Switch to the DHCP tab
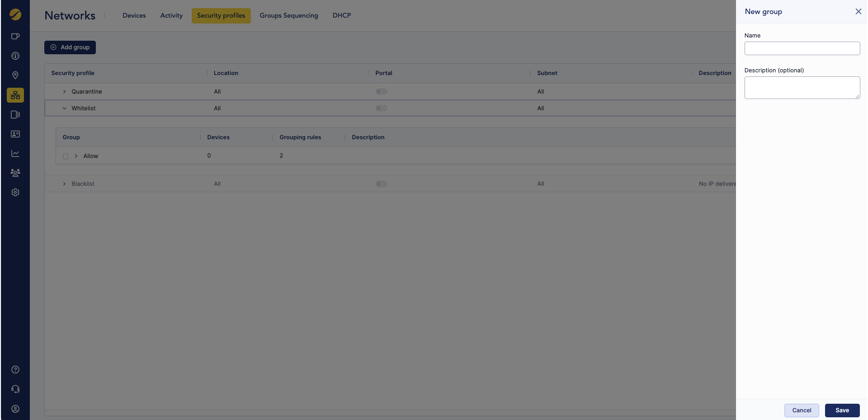 341,15
